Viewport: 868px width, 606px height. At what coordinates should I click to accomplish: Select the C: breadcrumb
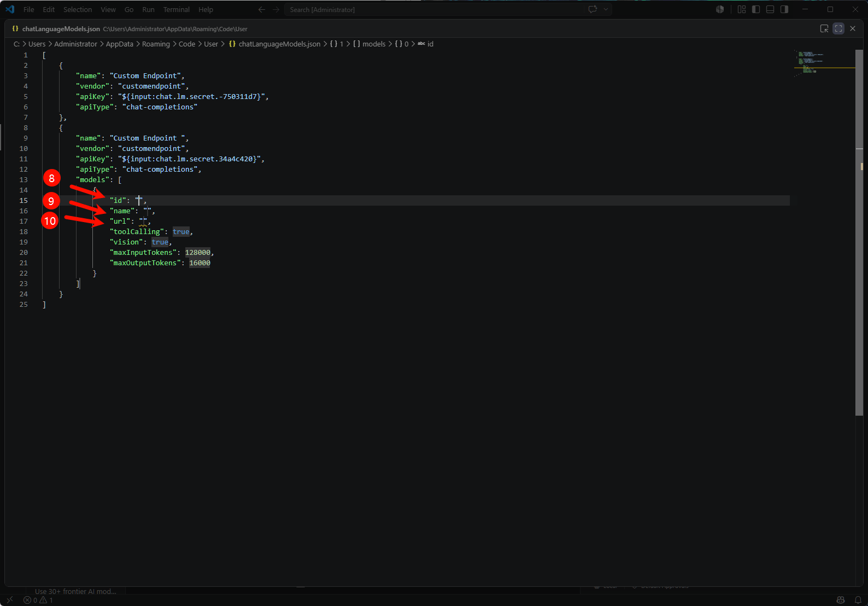[16, 44]
